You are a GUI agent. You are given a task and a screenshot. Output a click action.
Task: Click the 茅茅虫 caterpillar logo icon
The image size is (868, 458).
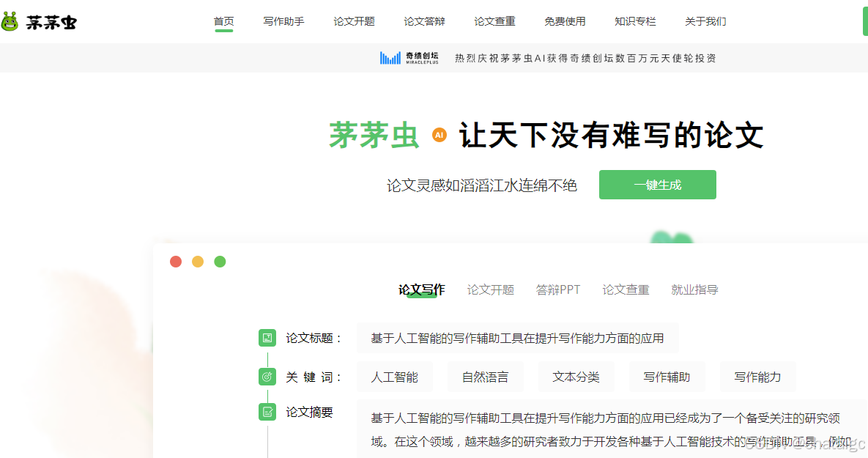click(10, 21)
